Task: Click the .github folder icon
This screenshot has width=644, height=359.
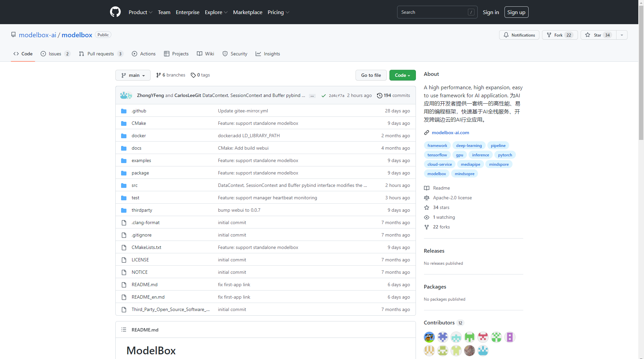Action: [x=124, y=111]
